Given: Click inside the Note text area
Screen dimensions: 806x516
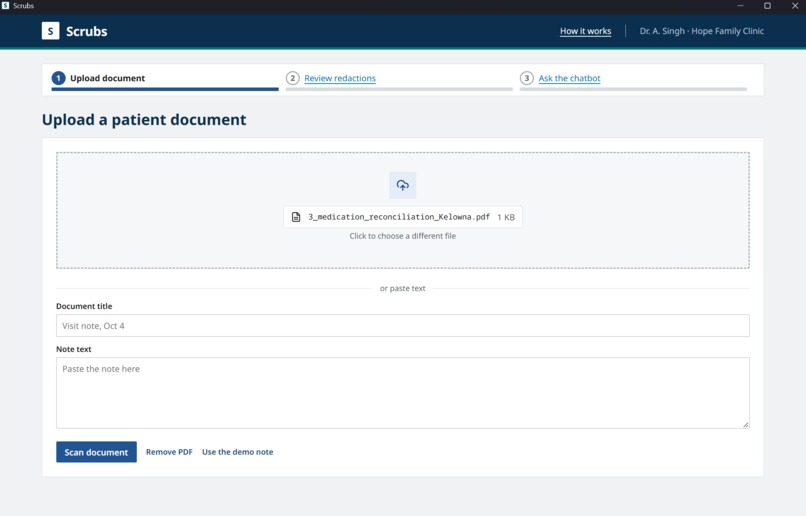Looking at the screenshot, I should [402, 393].
